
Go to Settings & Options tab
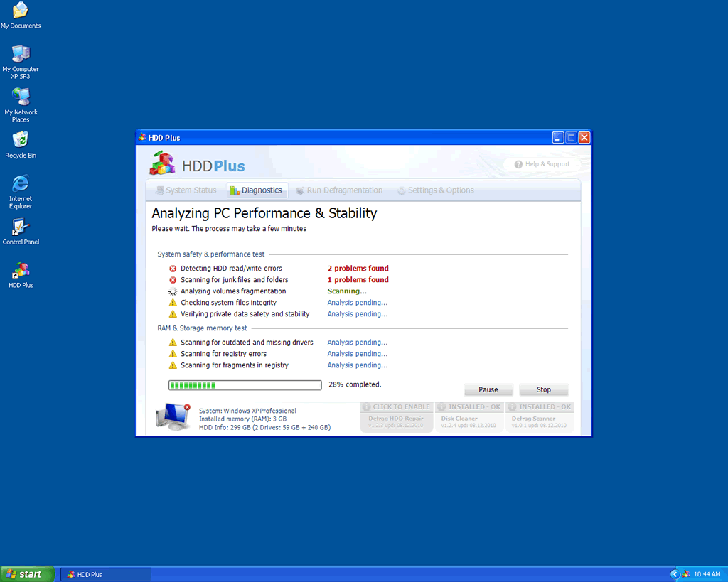[x=435, y=190]
